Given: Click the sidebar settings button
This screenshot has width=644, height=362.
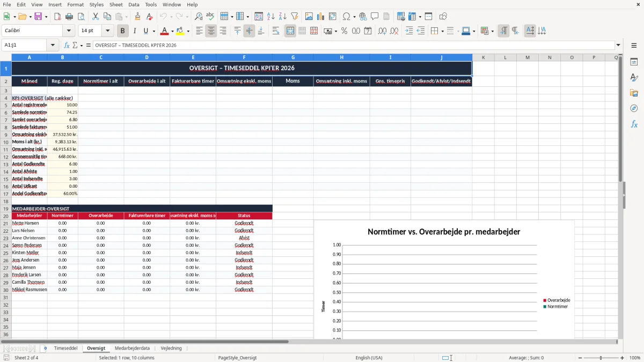Looking at the screenshot, I should pyautogui.click(x=634, y=46).
